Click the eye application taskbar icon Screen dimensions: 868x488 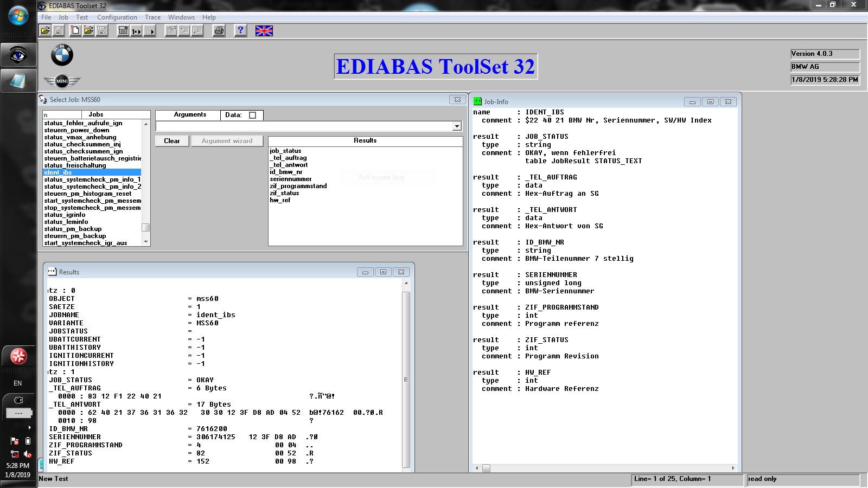pyautogui.click(x=18, y=55)
